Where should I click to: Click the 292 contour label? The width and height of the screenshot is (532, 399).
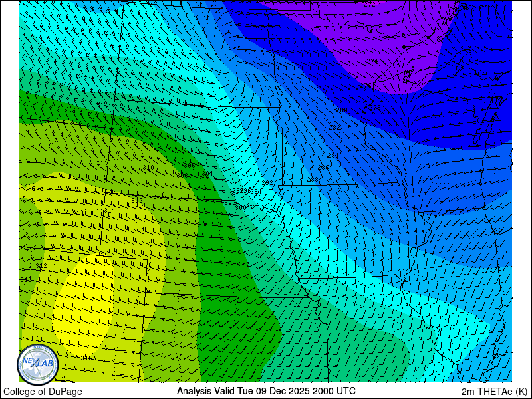267,182
